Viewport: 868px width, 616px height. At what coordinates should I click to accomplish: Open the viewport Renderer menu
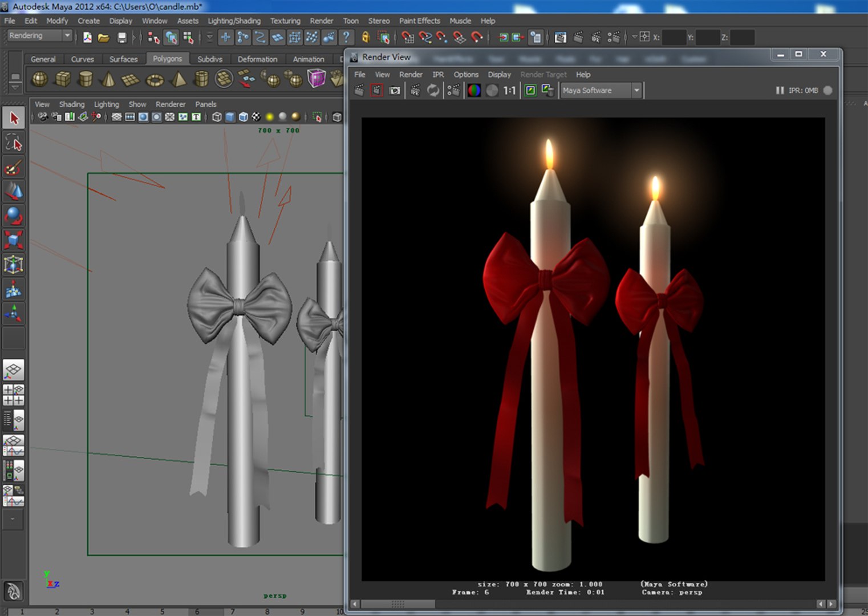pos(171,104)
